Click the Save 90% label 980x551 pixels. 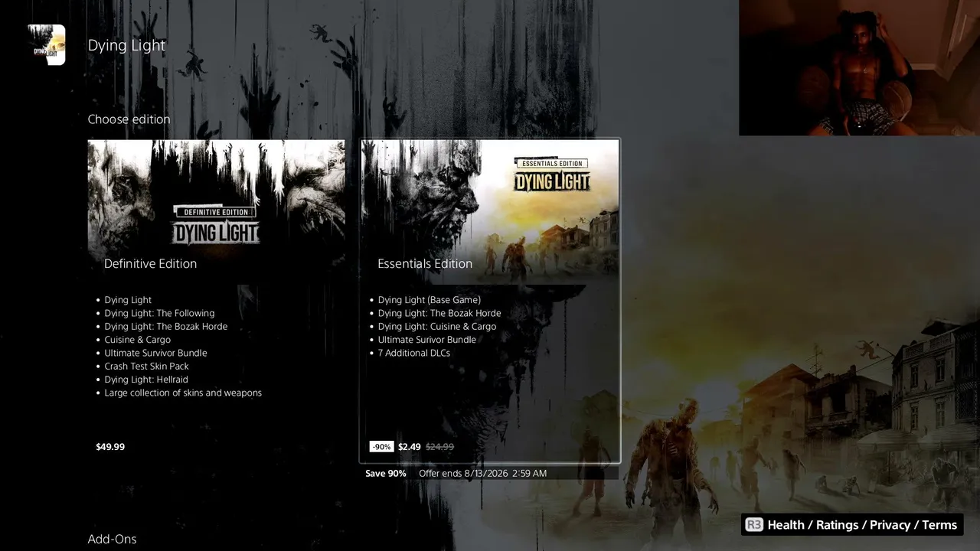pyautogui.click(x=386, y=474)
